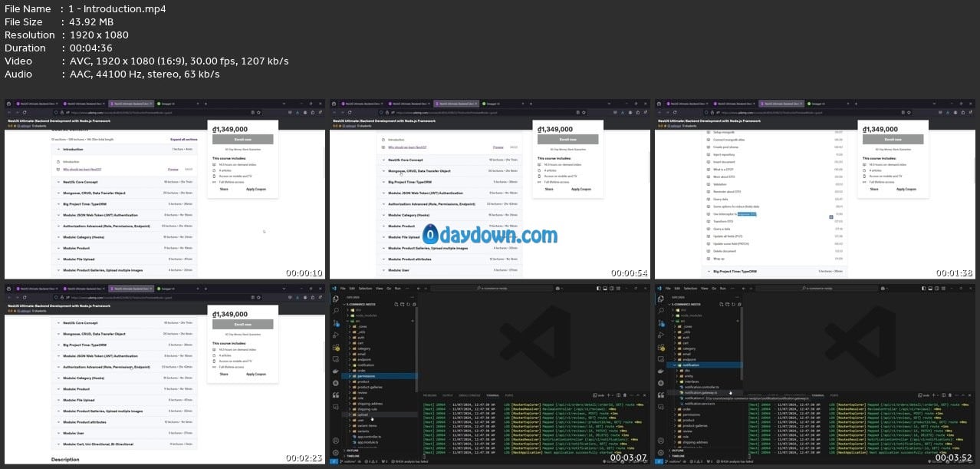Click Docker whale icon in 00:03:07 frame
The width and height of the screenshot is (980, 469).
pos(336,370)
